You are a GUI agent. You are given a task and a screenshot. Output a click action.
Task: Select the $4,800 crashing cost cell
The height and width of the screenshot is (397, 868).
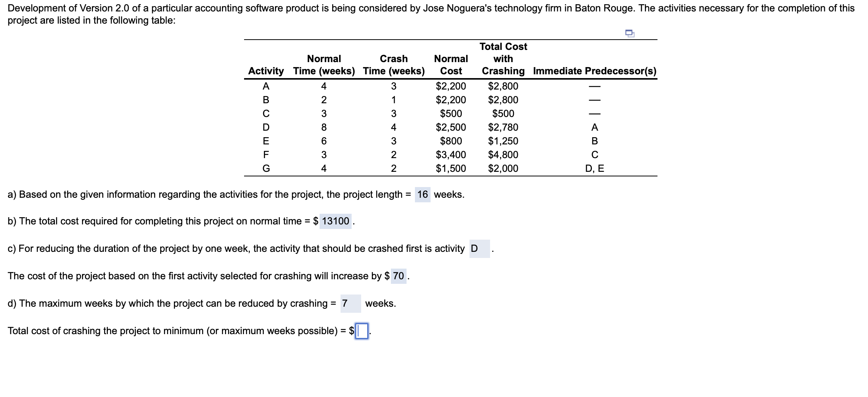(503, 155)
